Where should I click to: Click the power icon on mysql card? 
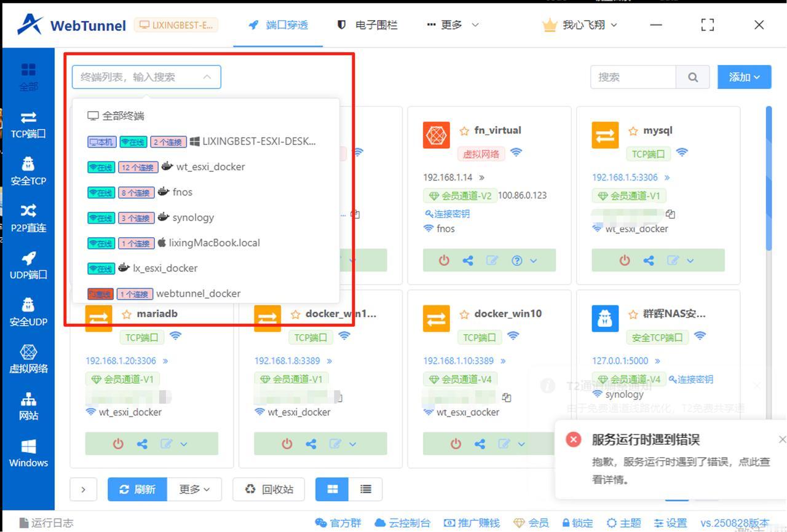(x=625, y=260)
